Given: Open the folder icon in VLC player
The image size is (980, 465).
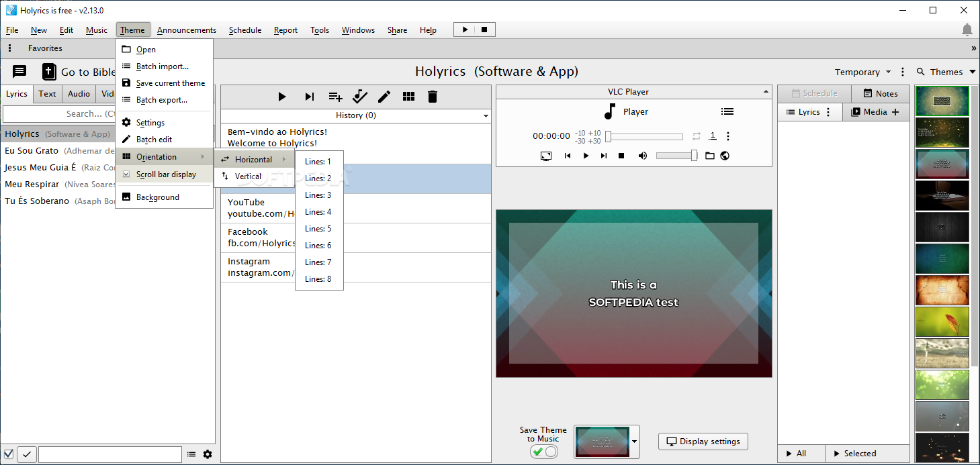Looking at the screenshot, I should [x=710, y=156].
